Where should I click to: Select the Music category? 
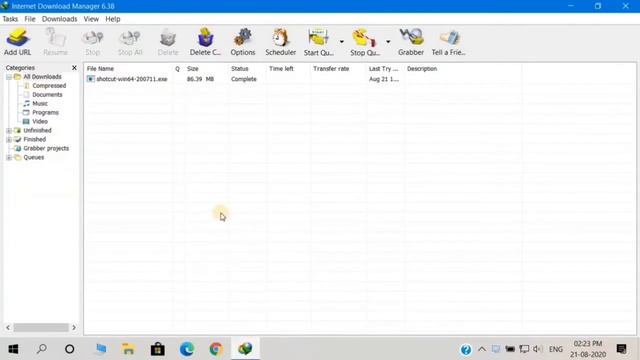click(x=40, y=104)
